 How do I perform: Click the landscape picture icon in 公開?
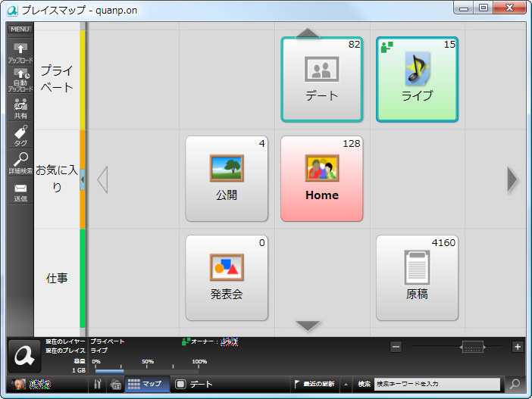point(227,168)
